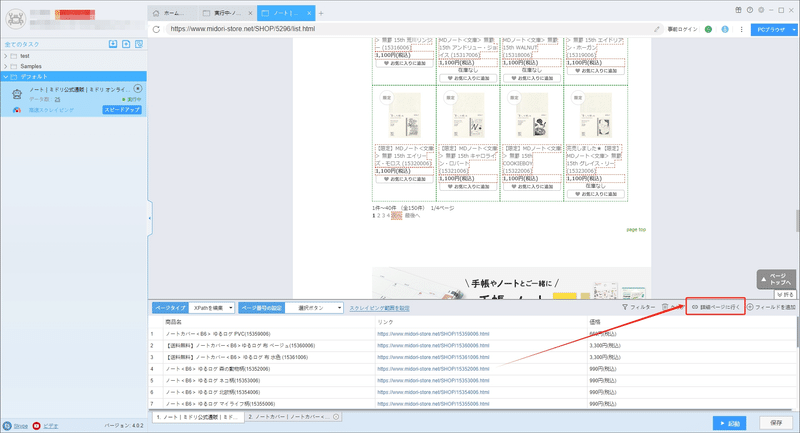
Task: Click the PCブラウザ button
Action: (770, 30)
